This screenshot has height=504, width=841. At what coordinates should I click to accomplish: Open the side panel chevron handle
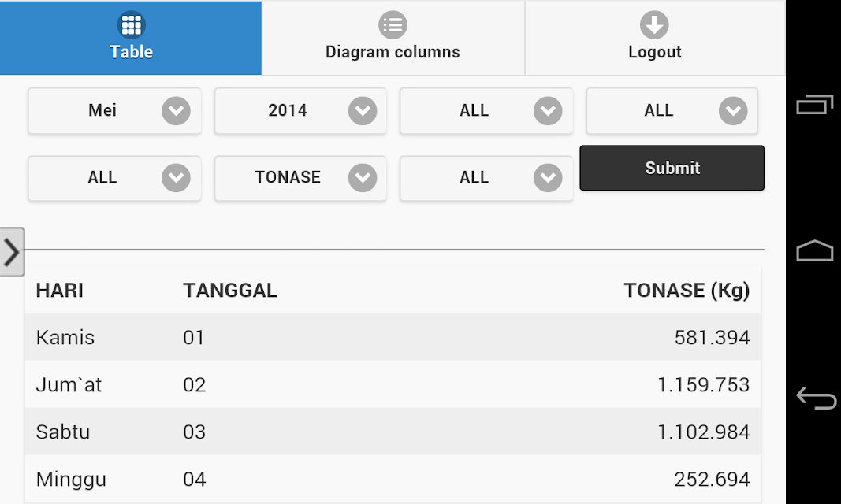pyautogui.click(x=12, y=252)
